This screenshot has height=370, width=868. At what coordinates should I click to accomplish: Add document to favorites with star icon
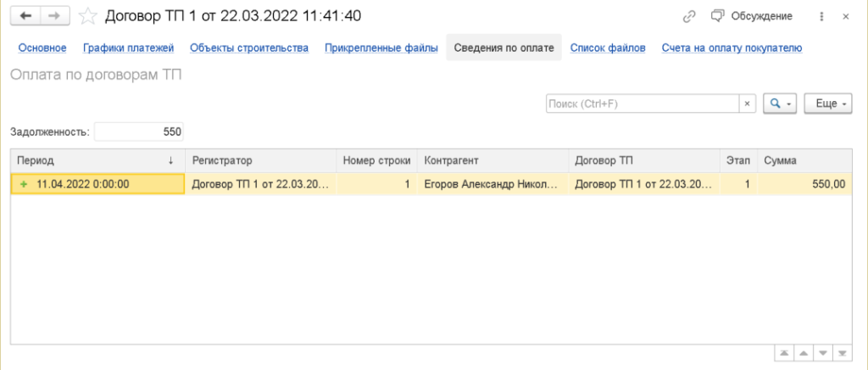tap(87, 16)
